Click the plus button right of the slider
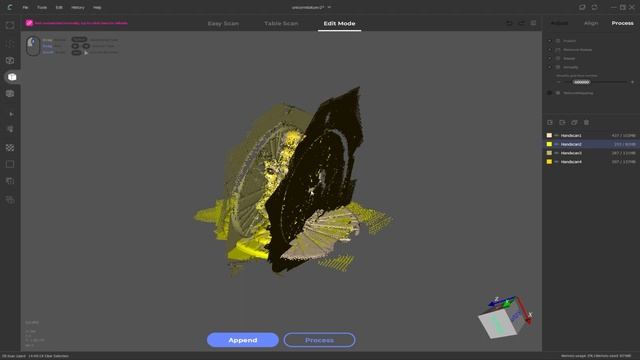 pos(632,82)
